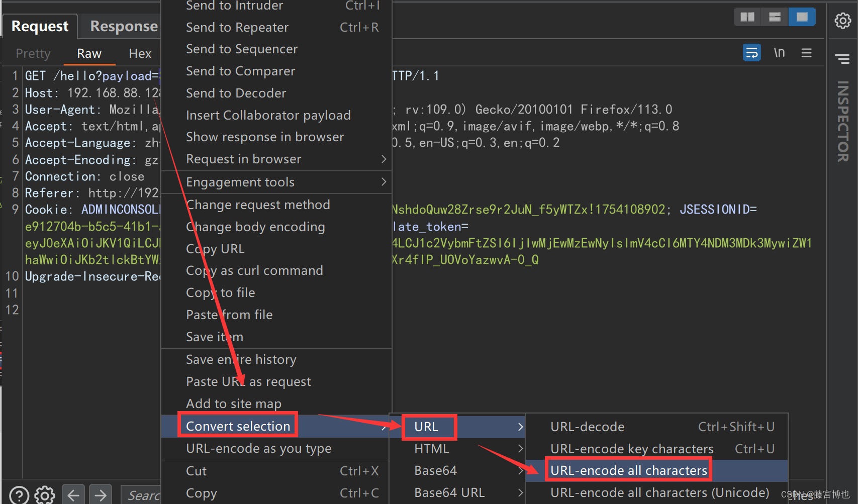The image size is (858, 504).
Task: Choose Send to Intruder
Action: tap(276, 6)
